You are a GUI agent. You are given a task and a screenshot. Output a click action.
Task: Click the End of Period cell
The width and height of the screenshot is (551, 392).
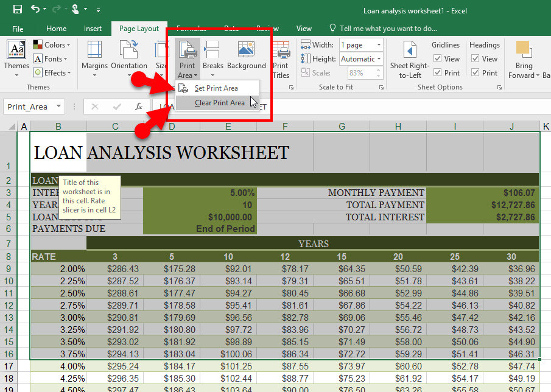tap(200, 229)
